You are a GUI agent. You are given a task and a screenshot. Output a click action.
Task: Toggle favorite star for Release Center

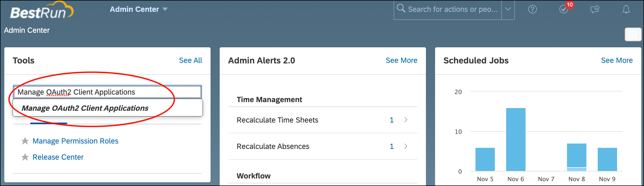tap(25, 157)
